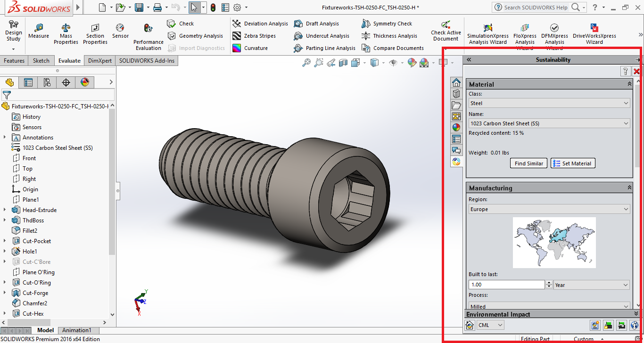Select the Animation1 bottom tab
Image resolution: width=644 pixels, height=343 pixels.
77,330
